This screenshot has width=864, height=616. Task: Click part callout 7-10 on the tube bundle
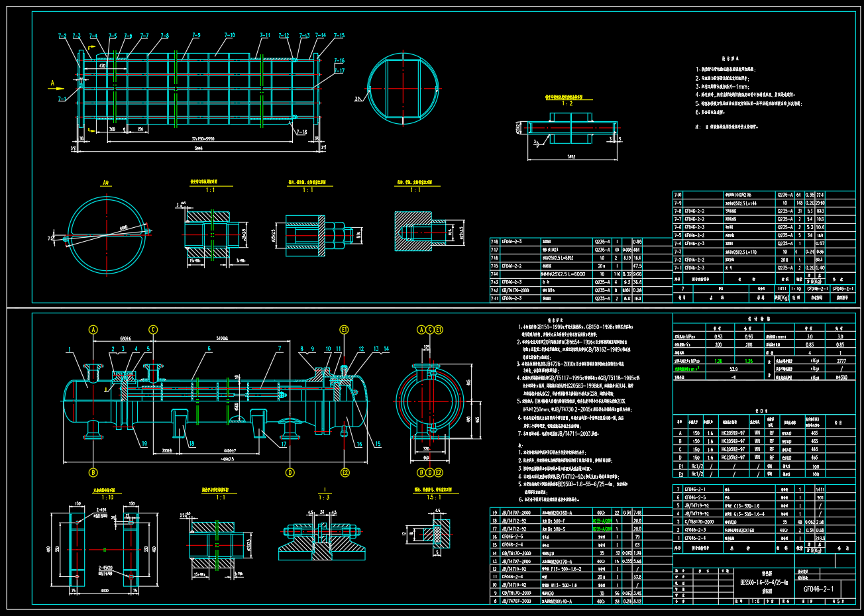click(x=229, y=35)
